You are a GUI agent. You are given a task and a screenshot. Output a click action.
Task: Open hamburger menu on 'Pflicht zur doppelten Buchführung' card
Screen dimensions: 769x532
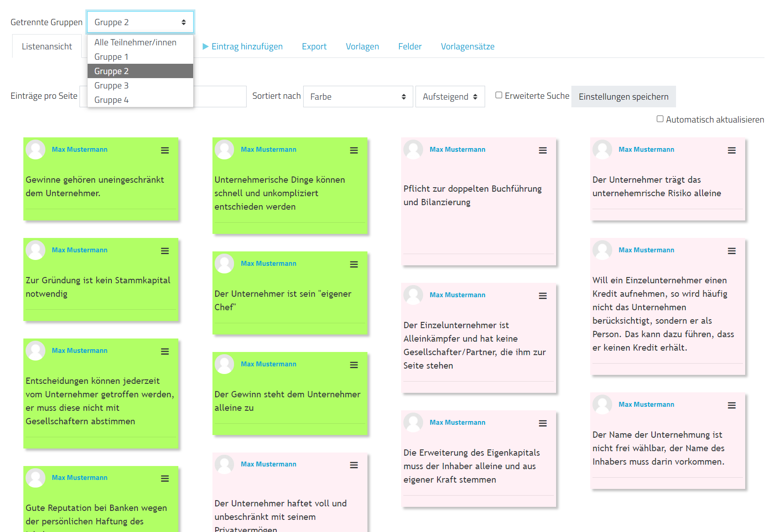pyautogui.click(x=543, y=150)
